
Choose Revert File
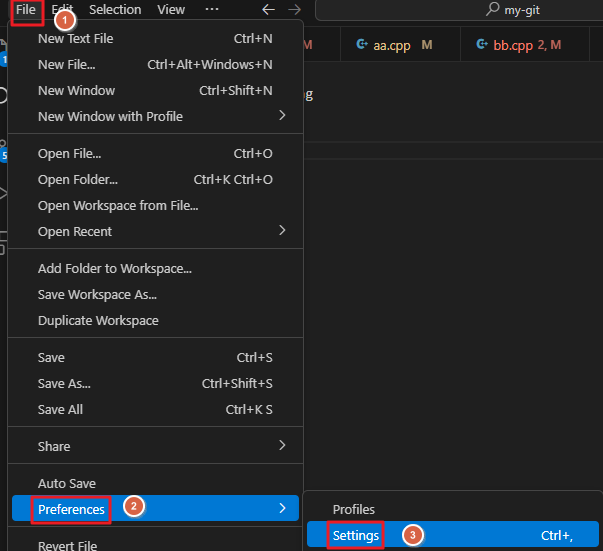tap(155, 545)
